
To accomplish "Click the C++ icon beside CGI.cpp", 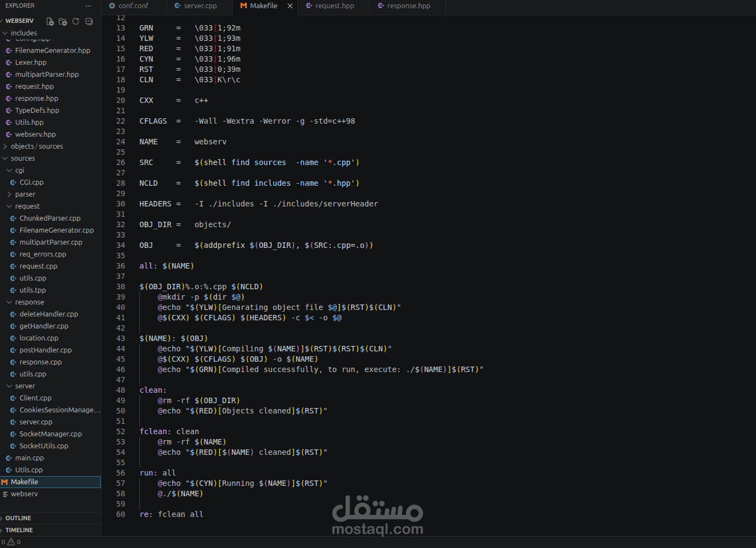I will [x=13, y=182].
